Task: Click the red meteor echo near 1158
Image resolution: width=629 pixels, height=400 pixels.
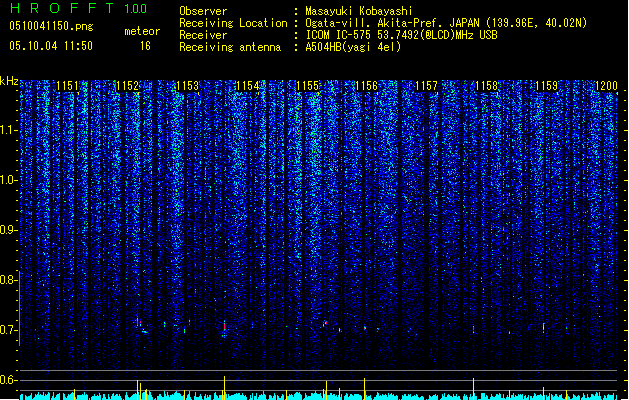Action: [x=473, y=329]
